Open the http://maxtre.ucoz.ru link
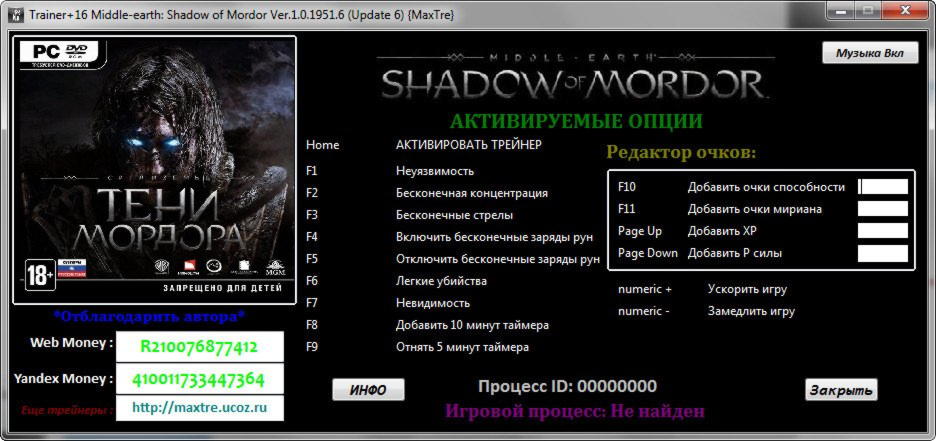 (199, 408)
